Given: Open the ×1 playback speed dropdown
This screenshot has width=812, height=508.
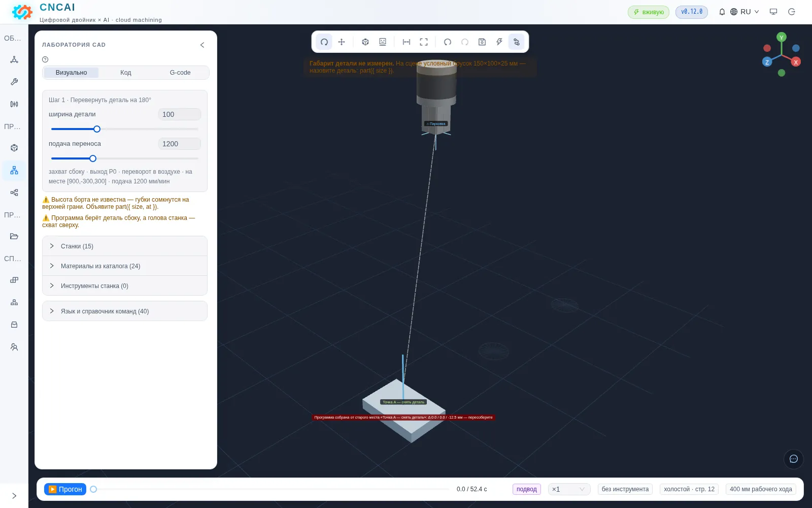Looking at the screenshot, I should (569, 489).
